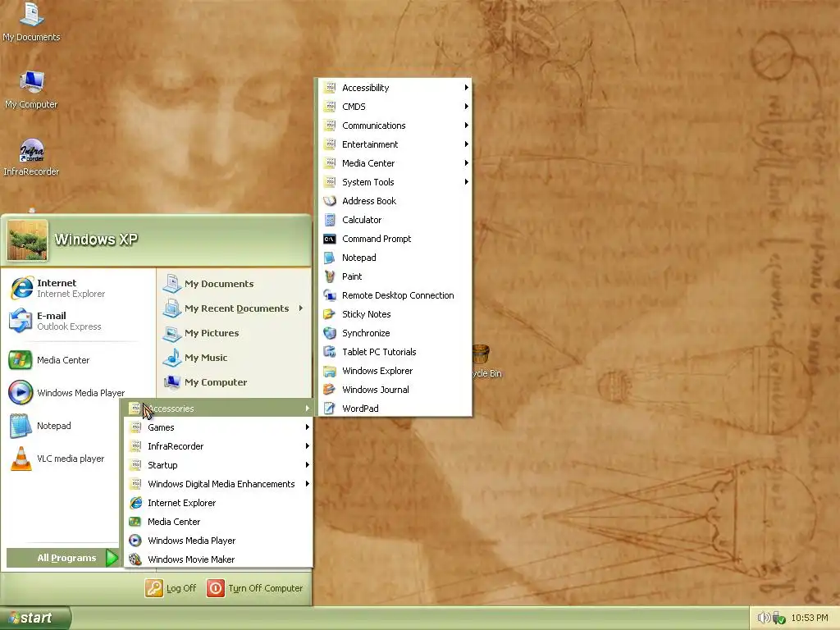Click Media Center icon in left Start menu column

[21, 360]
